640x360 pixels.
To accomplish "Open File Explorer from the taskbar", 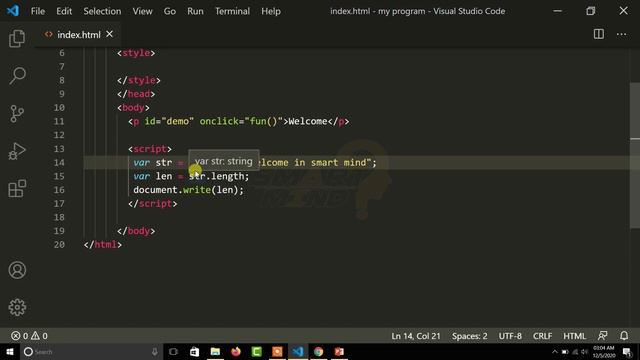I will coord(215,351).
